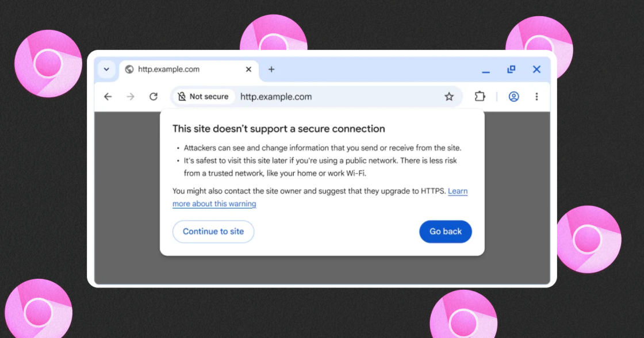Click the restore-down window control
The image size is (644, 338).
pyautogui.click(x=511, y=69)
